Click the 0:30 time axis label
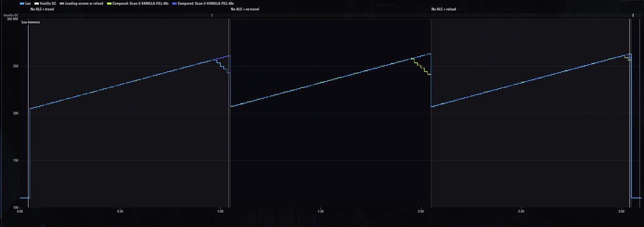 point(120,211)
